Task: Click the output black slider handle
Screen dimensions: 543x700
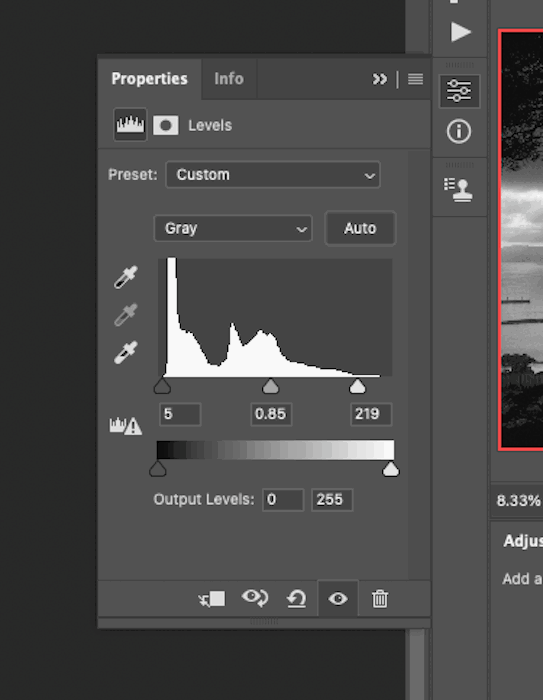Action: (158, 469)
